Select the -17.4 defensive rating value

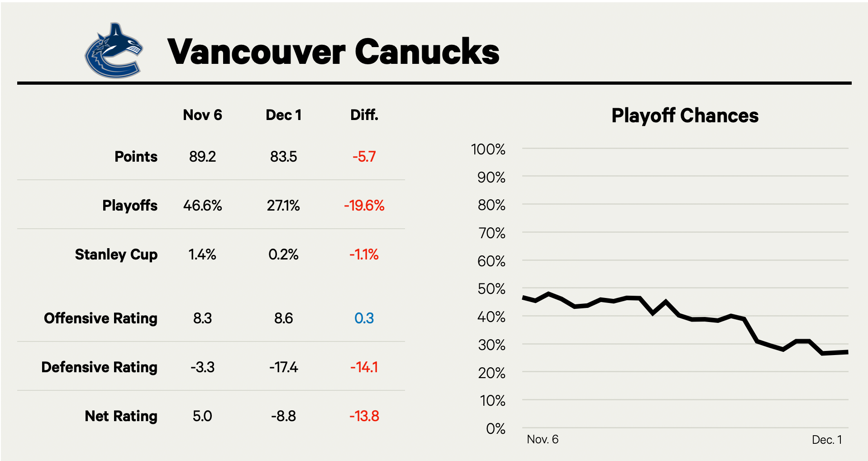point(283,367)
